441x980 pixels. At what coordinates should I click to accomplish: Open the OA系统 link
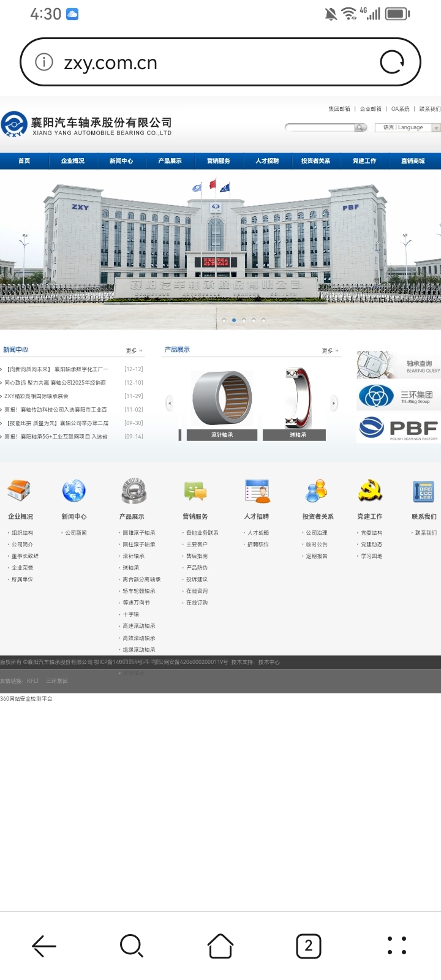click(401, 109)
